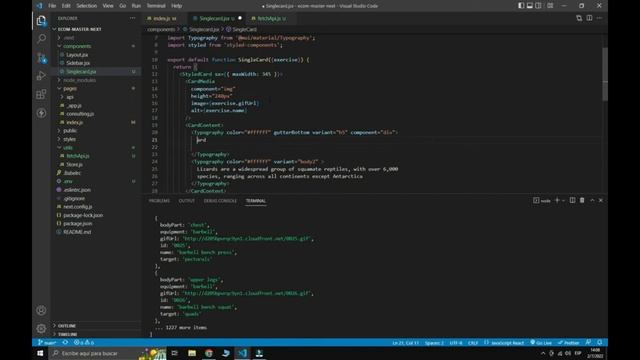Image resolution: width=640 pixels, height=360 pixels.
Task: Open Source Control view in activity bar
Action: [41, 58]
